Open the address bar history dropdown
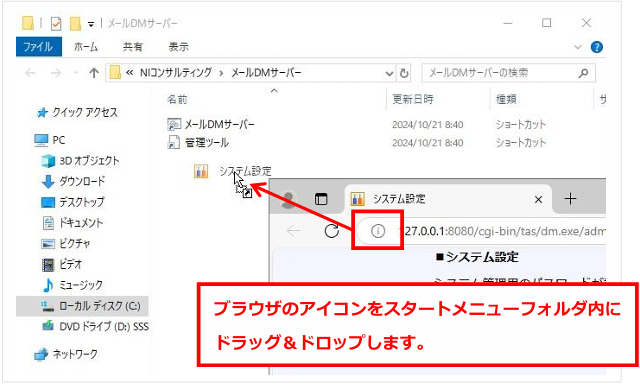Screen dimensions: 640x384 coord(389,73)
